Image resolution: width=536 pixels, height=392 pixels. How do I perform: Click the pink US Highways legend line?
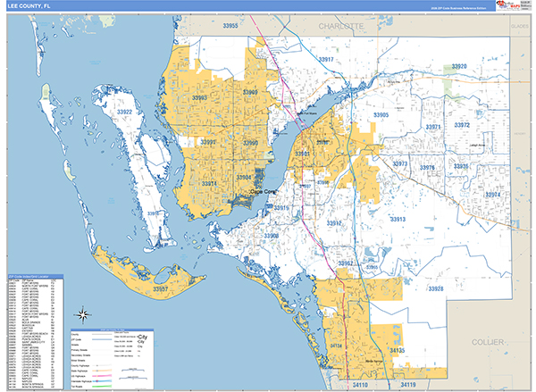[x=102, y=376]
